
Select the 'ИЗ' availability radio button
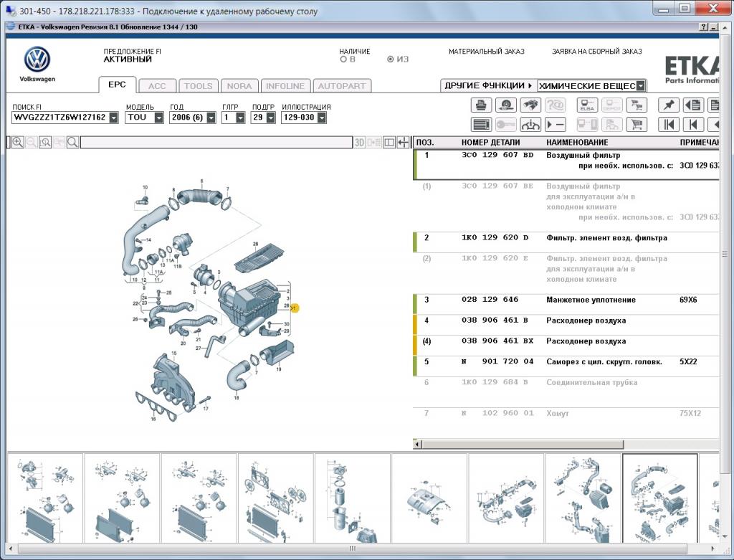391,60
